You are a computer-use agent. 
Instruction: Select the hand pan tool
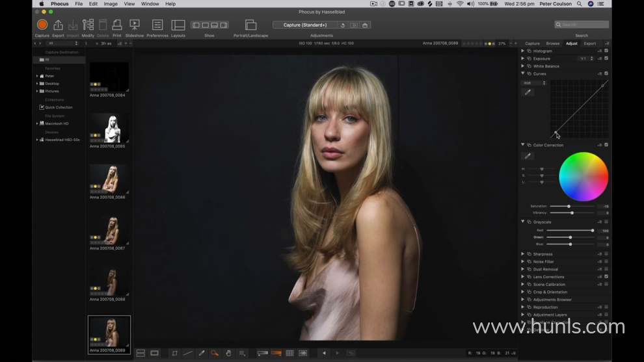tap(228, 353)
